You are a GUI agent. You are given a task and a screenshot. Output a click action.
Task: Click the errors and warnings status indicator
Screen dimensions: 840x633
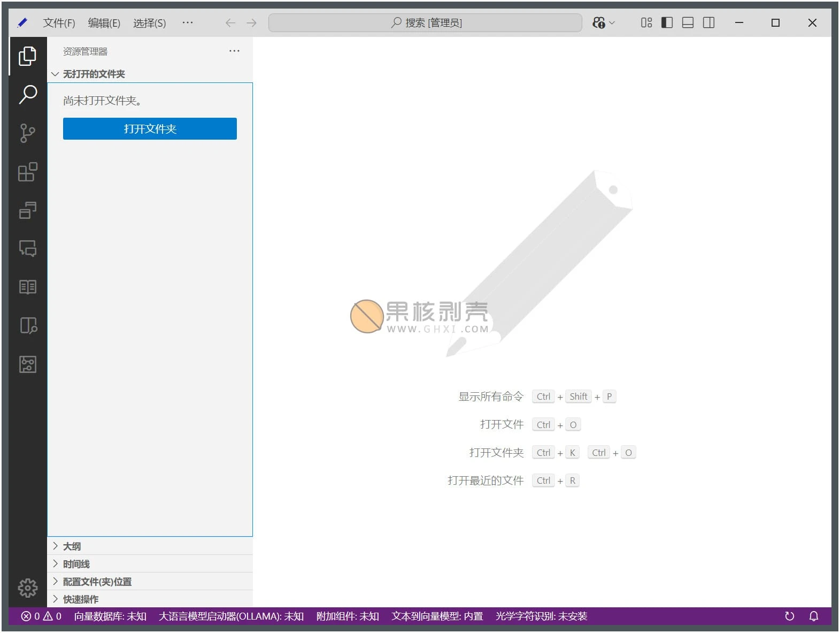coord(41,616)
